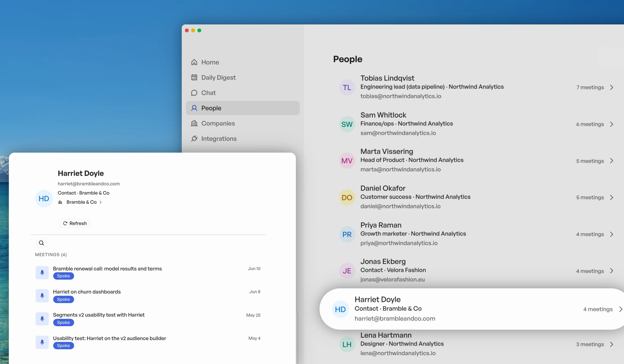Click the HD avatar in Harriet Doyle's detail card
This screenshot has width=624, height=364.
pyautogui.click(x=44, y=199)
